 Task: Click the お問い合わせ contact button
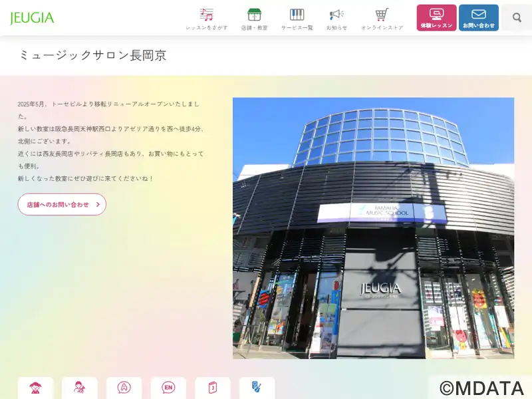(x=478, y=18)
